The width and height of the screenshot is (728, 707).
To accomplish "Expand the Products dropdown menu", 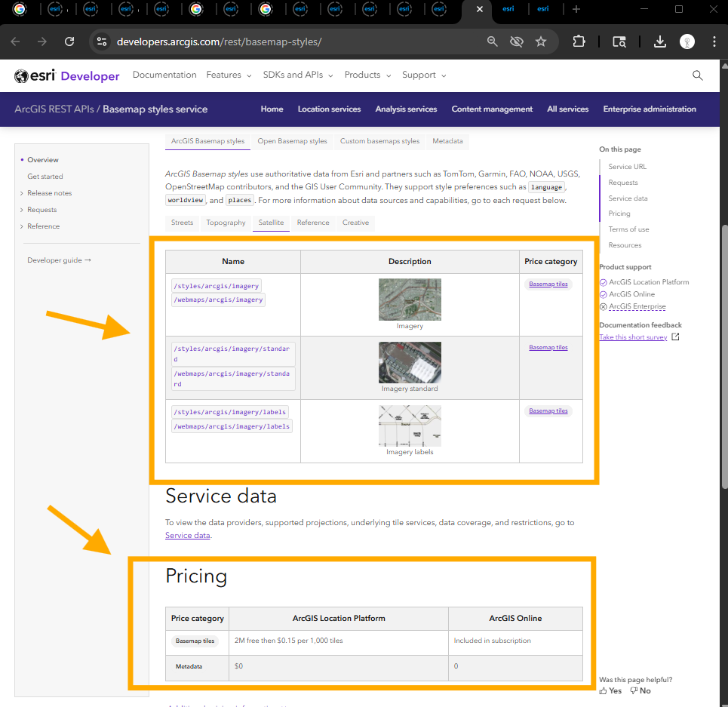I will tap(367, 75).
